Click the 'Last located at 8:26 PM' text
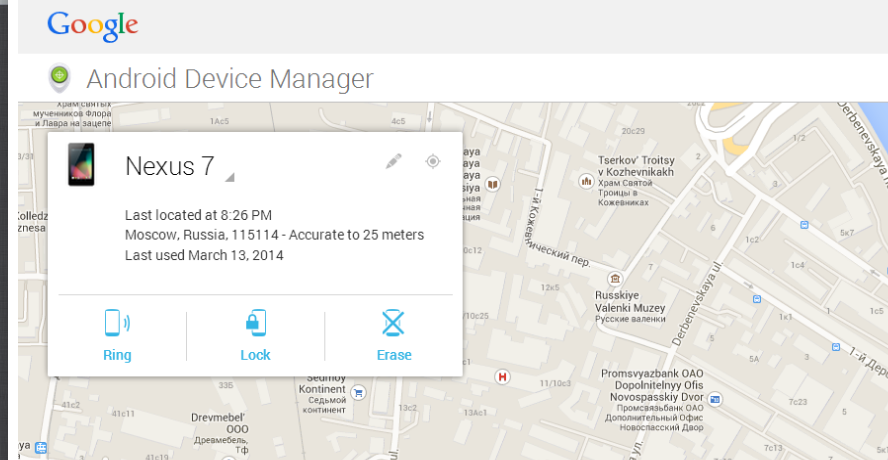Viewport: 888px width, 460px height. [198, 215]
